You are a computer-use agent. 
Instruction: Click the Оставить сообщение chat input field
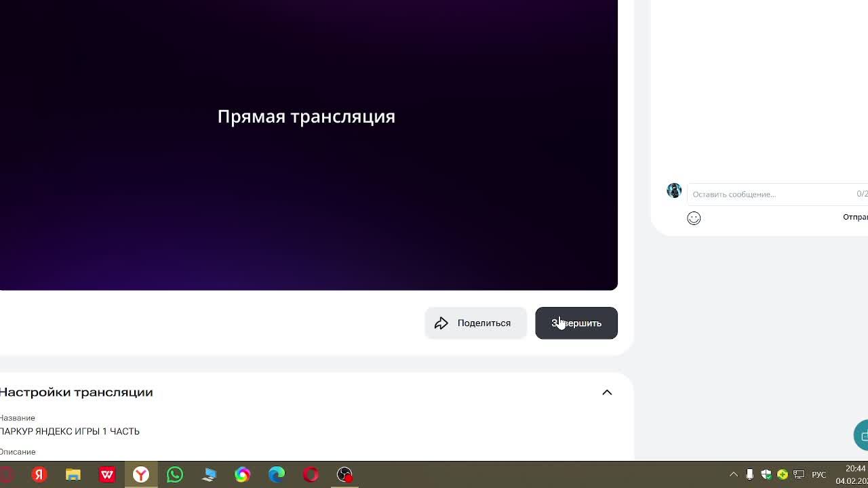point(777,194)
